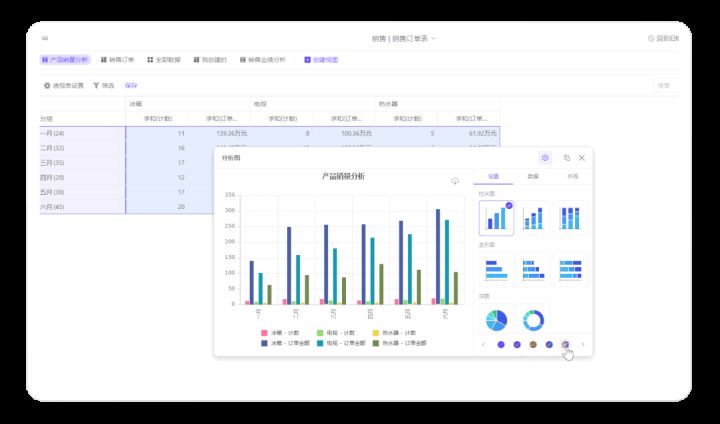Download the chart with the cloud icon

[455, 181]
